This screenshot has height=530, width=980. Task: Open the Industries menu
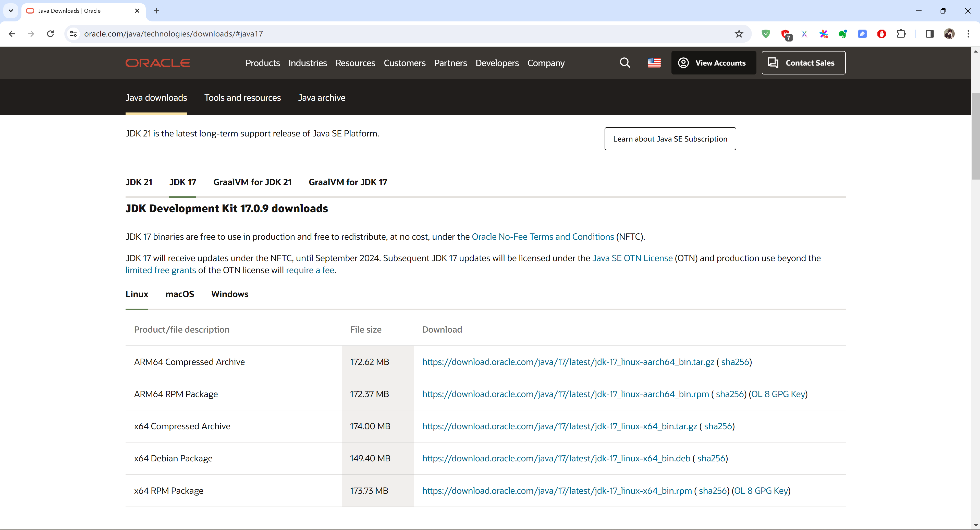(307, 63)
